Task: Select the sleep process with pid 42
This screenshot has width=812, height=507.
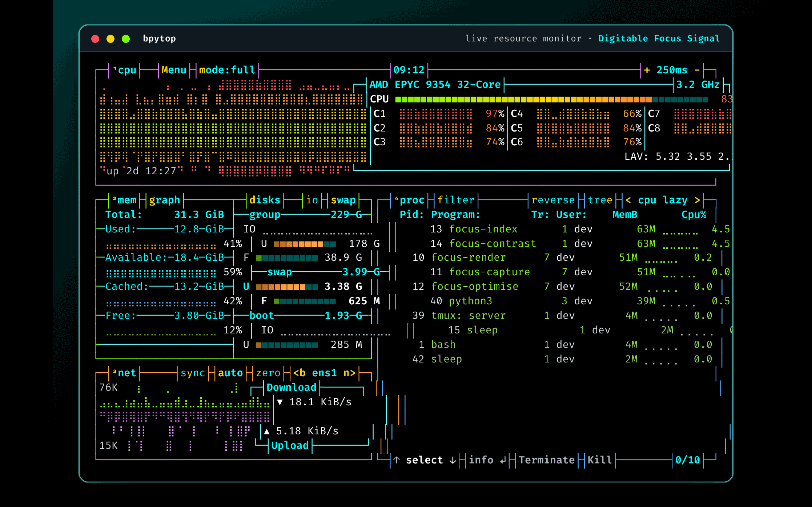Action: click(562, 359)
